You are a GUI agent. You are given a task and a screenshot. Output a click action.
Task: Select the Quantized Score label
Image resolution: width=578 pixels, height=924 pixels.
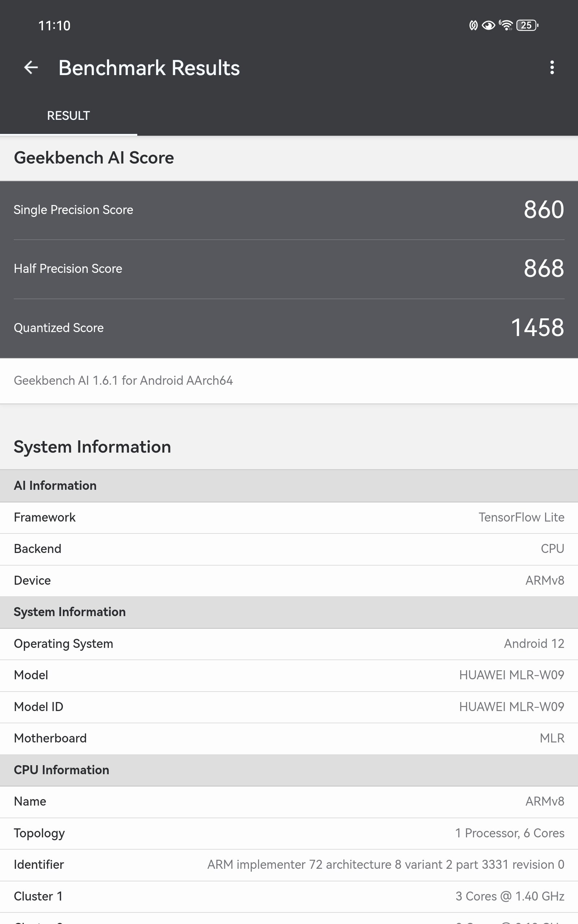pyautogui.click(x=59, y=328)
